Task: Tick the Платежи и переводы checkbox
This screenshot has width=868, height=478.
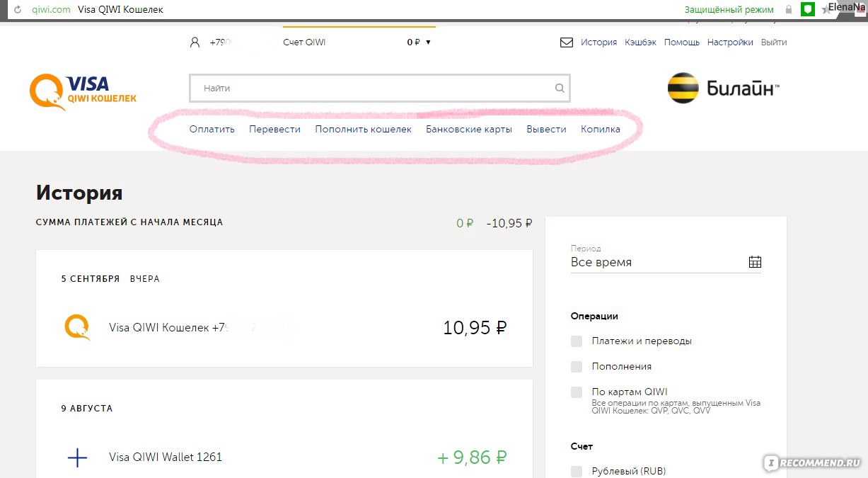Action: tap(577, 341)
